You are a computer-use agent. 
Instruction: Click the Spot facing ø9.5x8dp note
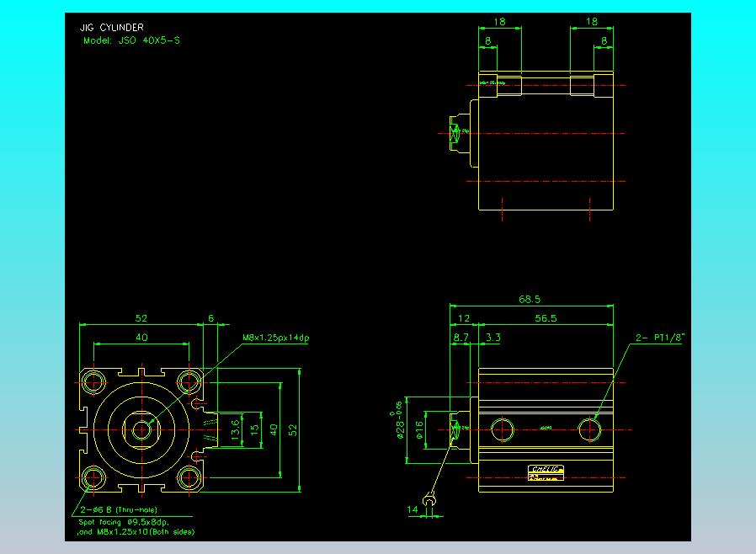tap(123, 521)
